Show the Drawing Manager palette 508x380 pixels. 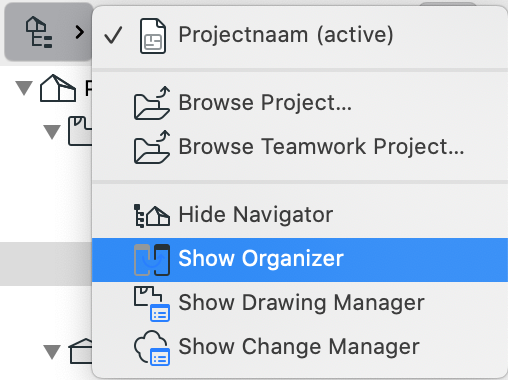coord(300,304)
